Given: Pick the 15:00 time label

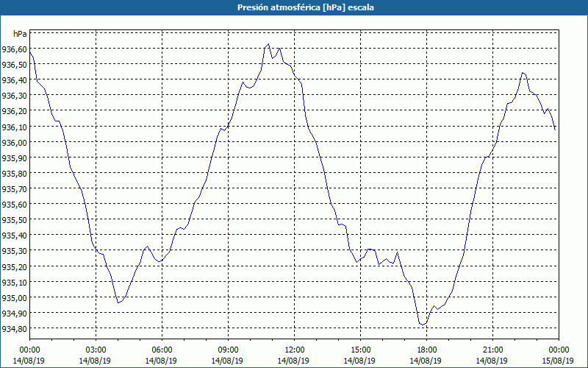Looking at the screenshot, I should click(x=360, y=350).
